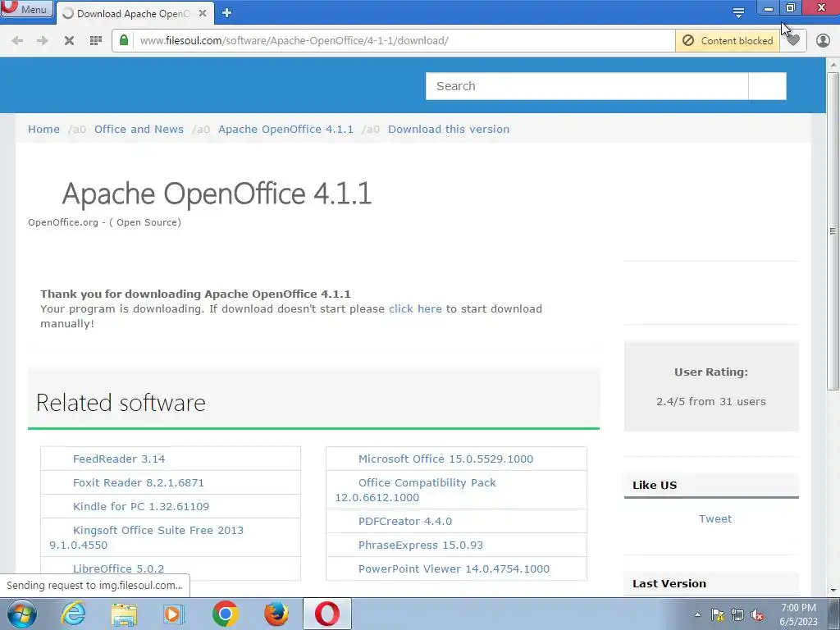Click the muted volume tray icon
This screenshot has width=840, height=630.
click(x=757, y=614)
